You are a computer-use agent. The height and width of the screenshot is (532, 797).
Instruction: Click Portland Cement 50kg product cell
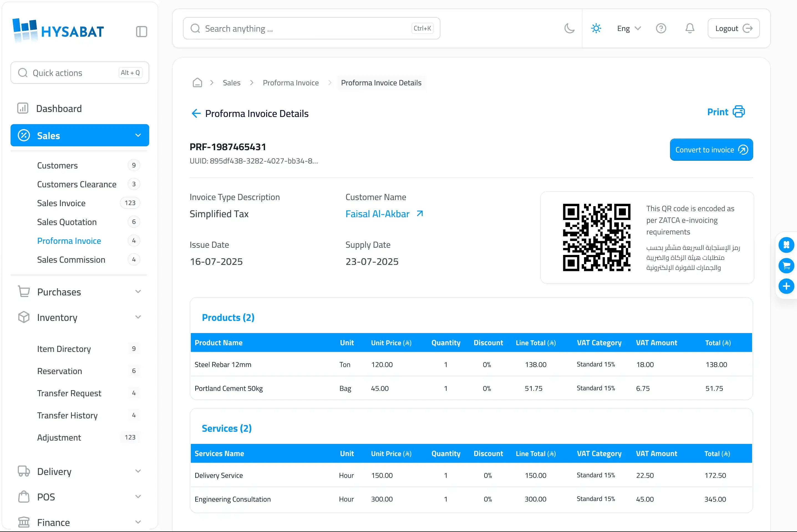pos(229,388)
